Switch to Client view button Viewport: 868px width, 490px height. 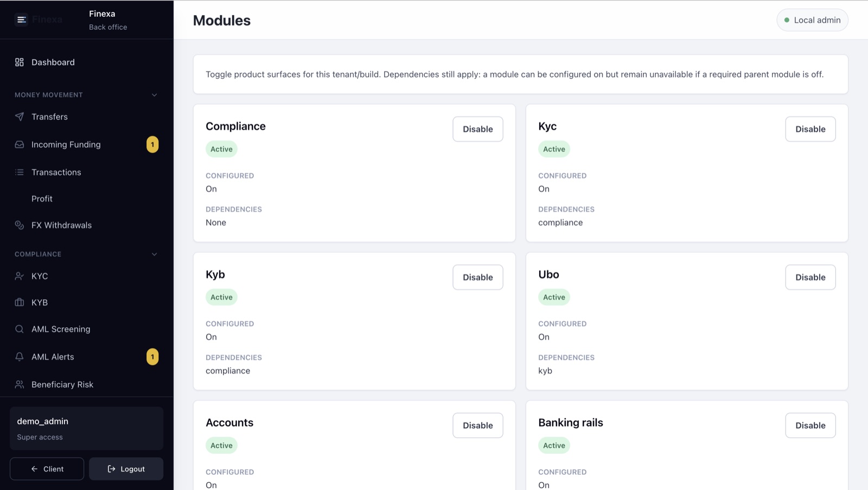coord(47,469)
